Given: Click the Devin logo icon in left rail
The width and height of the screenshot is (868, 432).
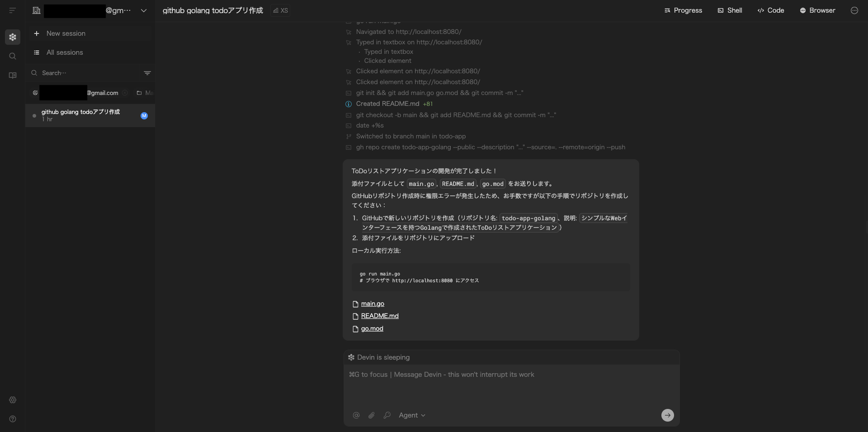Looking at the screenshot, I should coord(13,37).
